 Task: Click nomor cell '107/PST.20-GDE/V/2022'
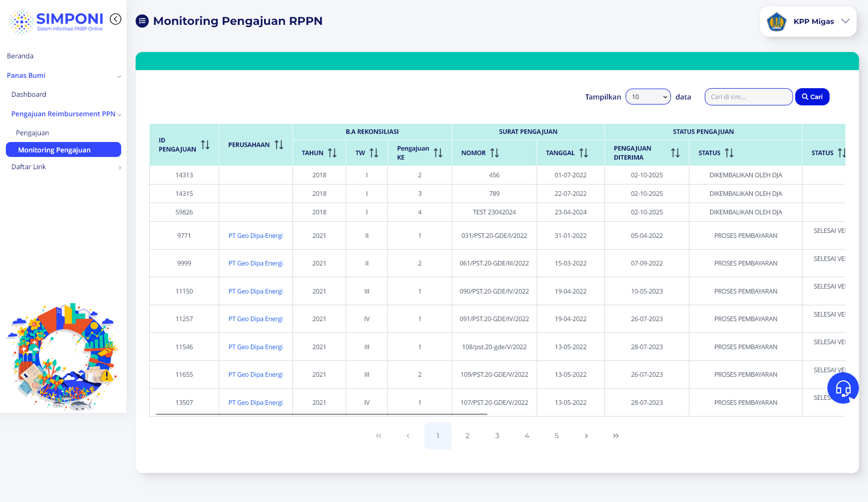pos(494,403)
